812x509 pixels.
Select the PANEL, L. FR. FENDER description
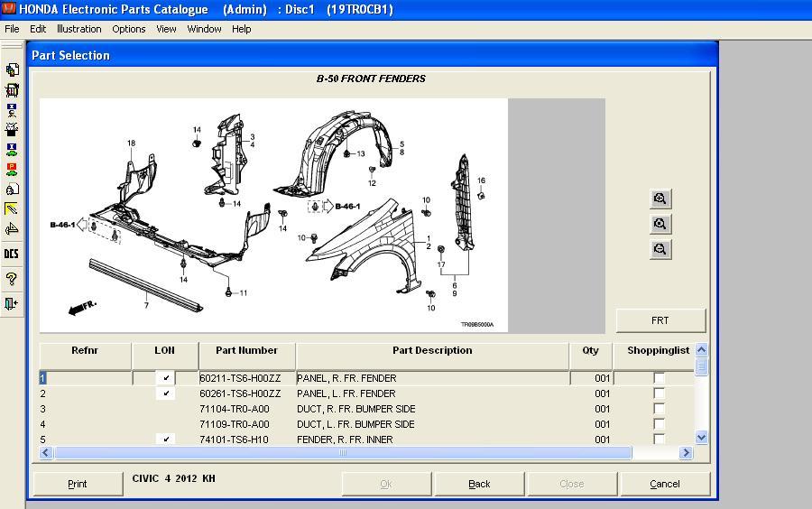coord(346,393)
